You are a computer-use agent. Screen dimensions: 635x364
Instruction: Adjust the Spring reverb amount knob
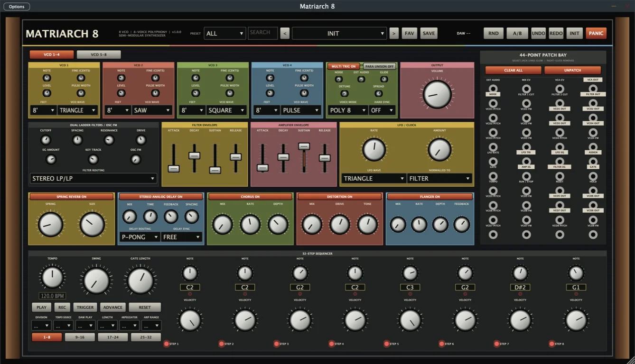(x=50, y=224)
